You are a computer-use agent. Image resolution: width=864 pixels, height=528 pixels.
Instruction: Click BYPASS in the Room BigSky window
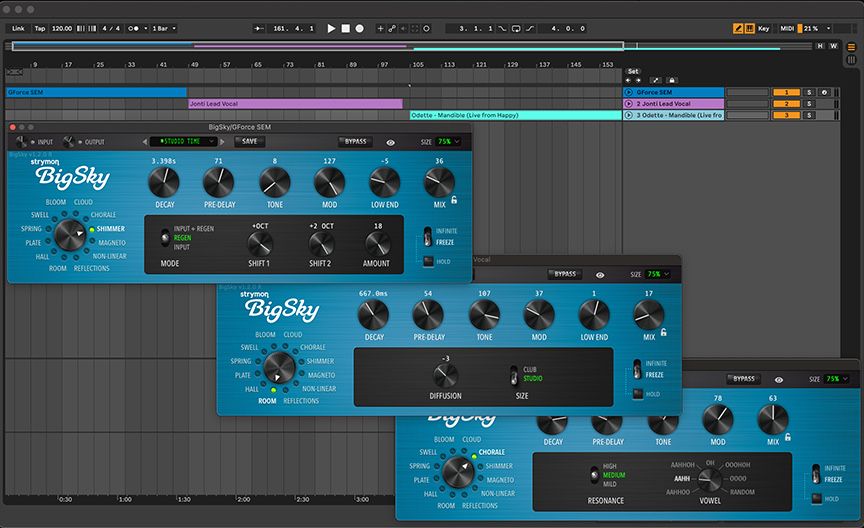[565, 274]
